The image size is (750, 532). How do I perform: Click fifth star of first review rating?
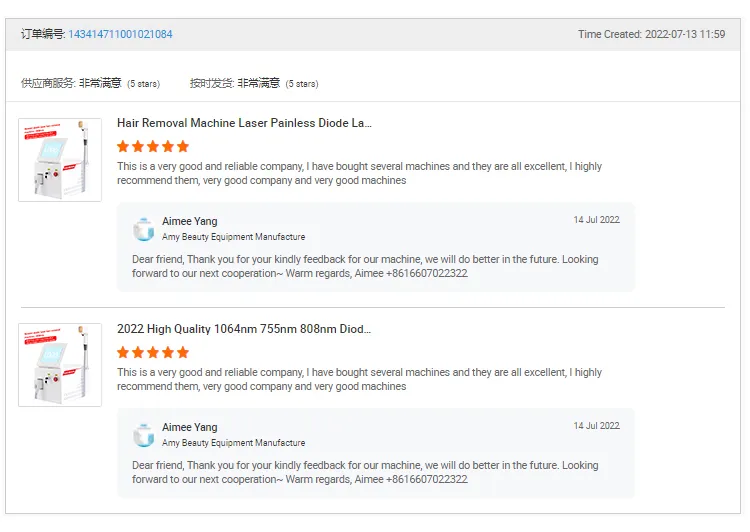(183, 146)
